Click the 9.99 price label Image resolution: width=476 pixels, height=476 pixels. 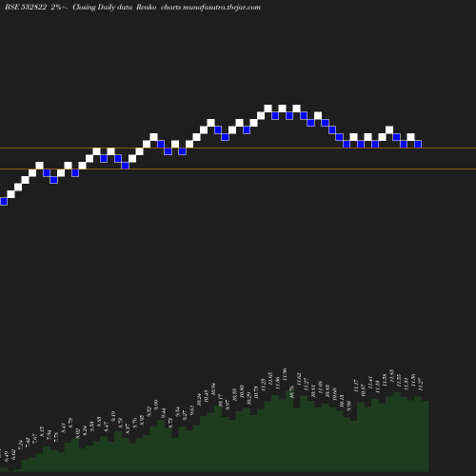pos(156,405)
